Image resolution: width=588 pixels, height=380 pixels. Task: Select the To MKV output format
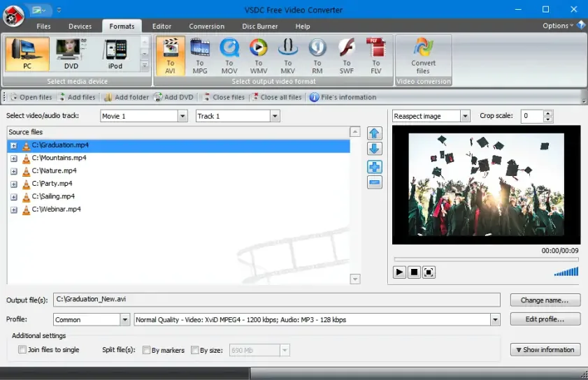click(x=287, y=56)
